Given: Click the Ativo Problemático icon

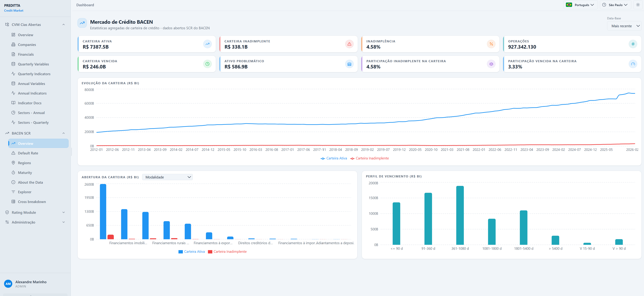Looking at the screenshot, I should point(349,64).
